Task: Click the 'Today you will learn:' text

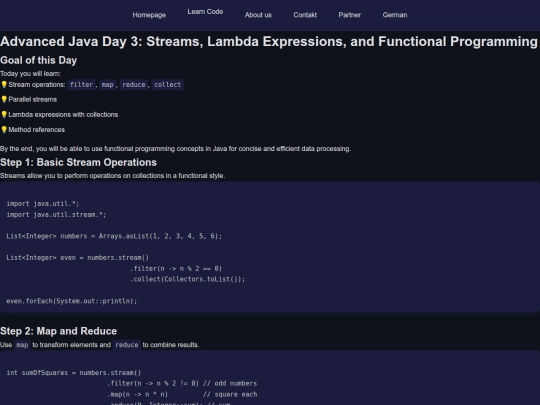Action: tap(31, 74)
